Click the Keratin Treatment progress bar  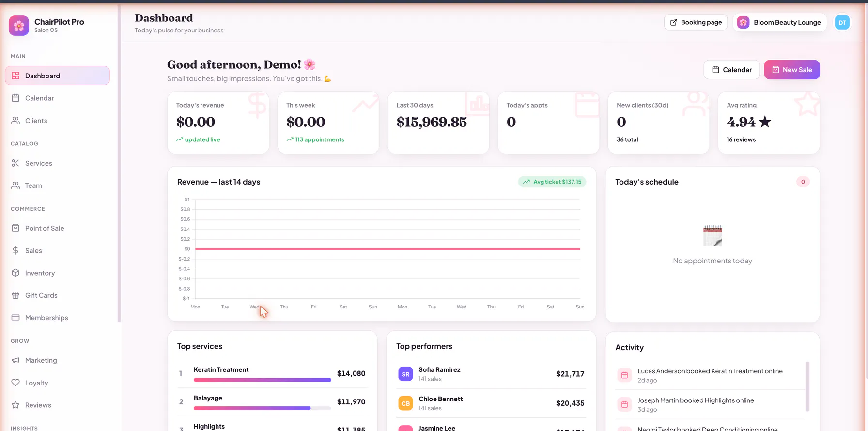pos(263,380)
